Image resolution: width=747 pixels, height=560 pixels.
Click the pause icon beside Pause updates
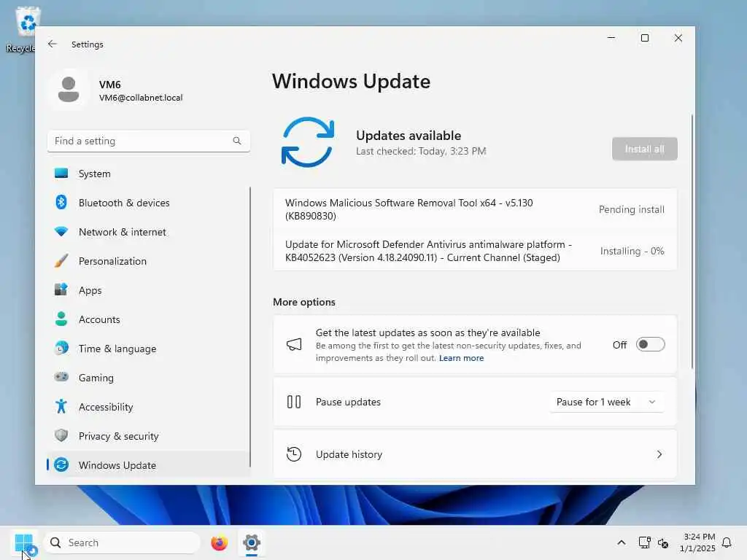(x=294, y=402)
